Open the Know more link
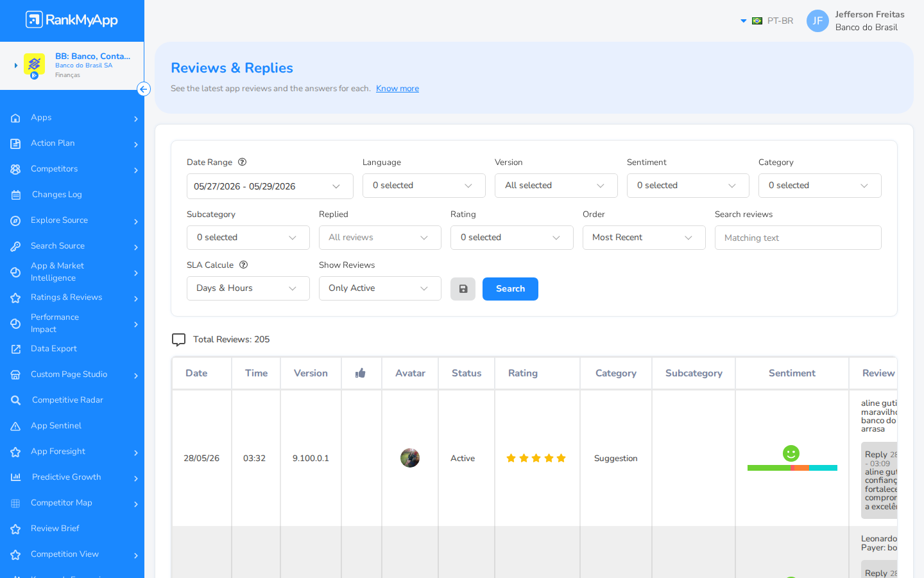Image resolution: width=924 pixels, height=578 pixels. 397,89
